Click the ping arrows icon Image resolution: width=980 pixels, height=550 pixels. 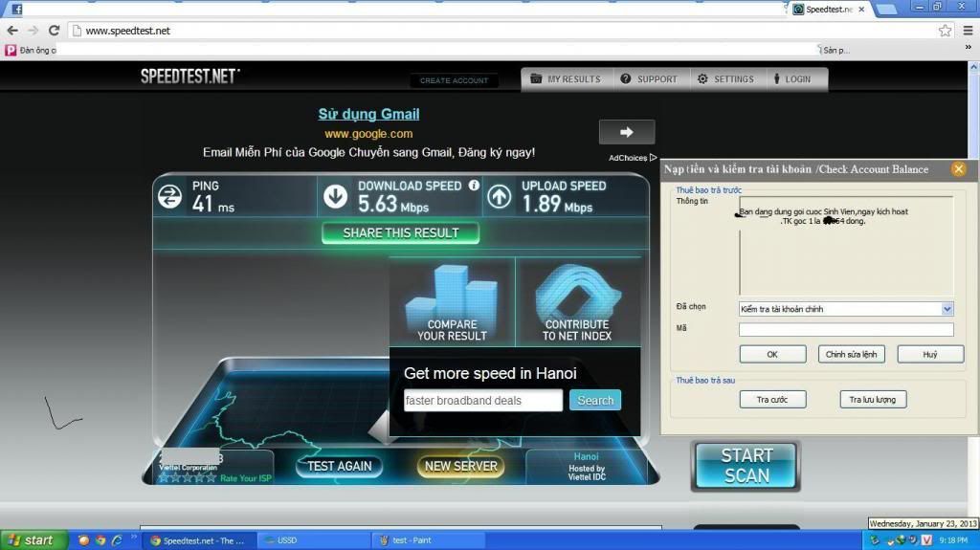[169, 197]
